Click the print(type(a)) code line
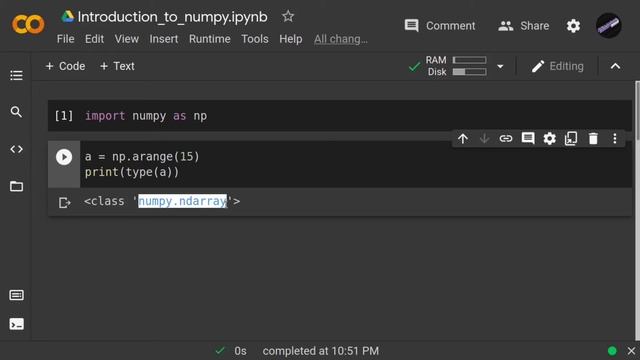Viewport: 640px width, 360px height. coord(132,172)
